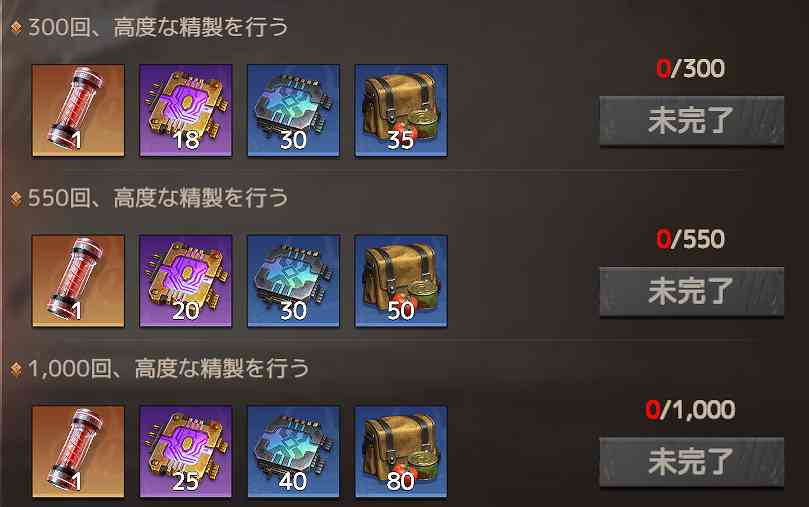
Task: Select purple chip reward showing 20
Action: 186,281
